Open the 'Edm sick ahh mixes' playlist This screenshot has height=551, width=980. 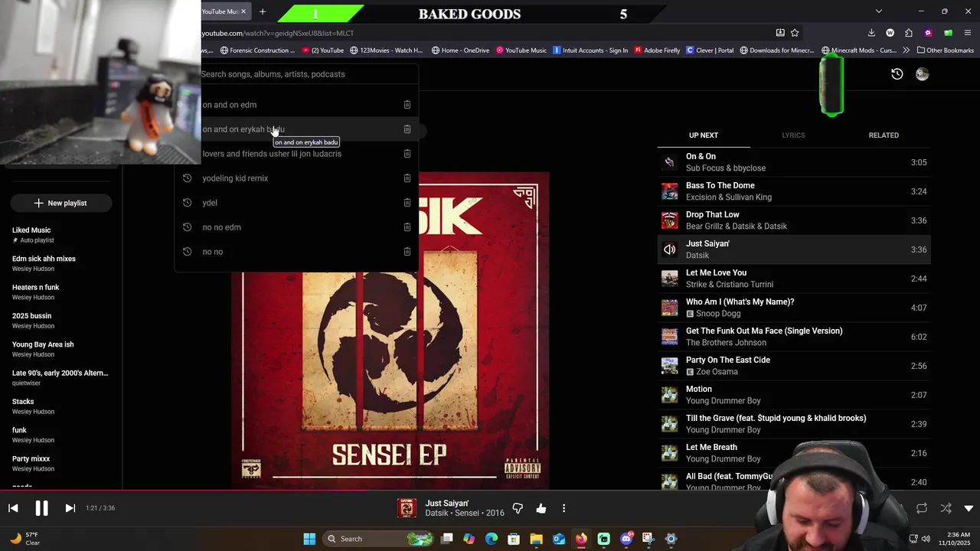click(60, 263)
